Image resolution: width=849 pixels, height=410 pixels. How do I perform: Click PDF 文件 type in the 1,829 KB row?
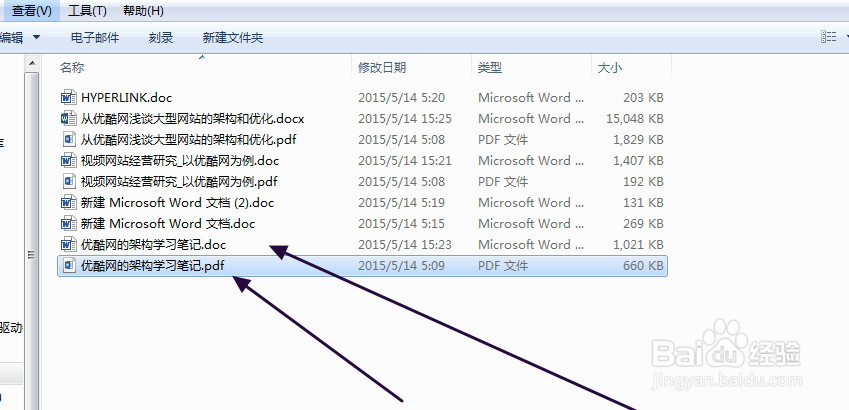tap(503, 140)
